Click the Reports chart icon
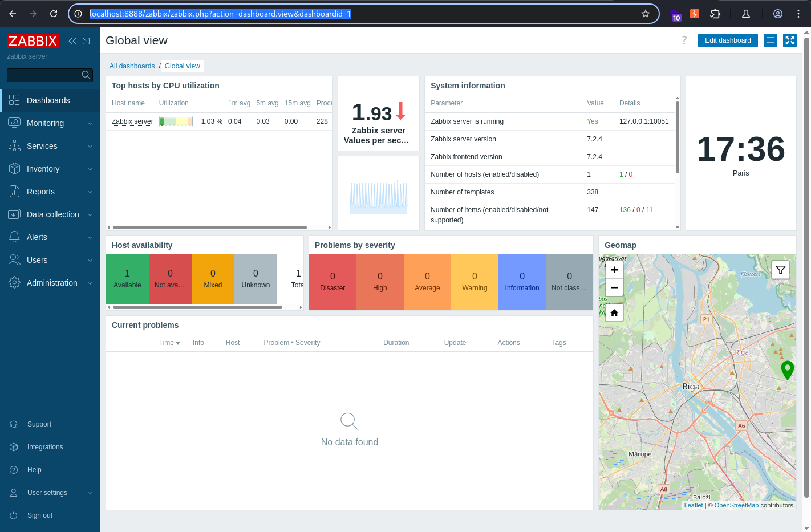Viewport: 811px width, 532px height. tap(14, 192)
